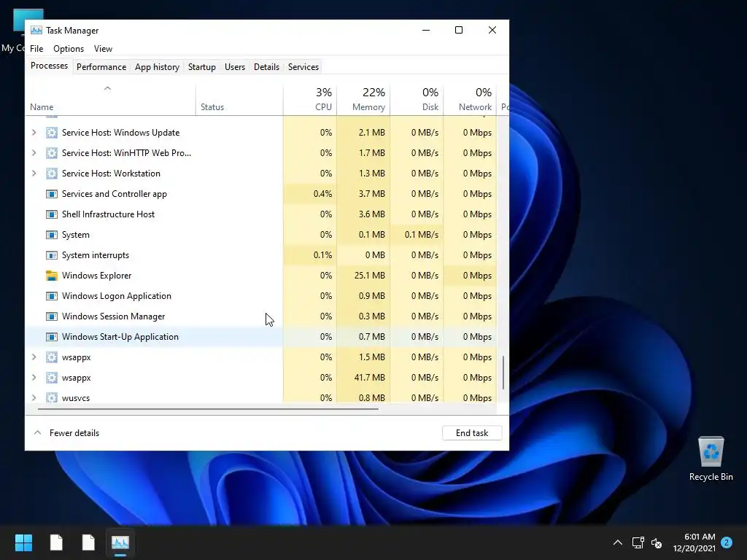Select the Windows Start-Up Application name
The height and width of the screenshot is (560, 747).
(x=120, y=337)
